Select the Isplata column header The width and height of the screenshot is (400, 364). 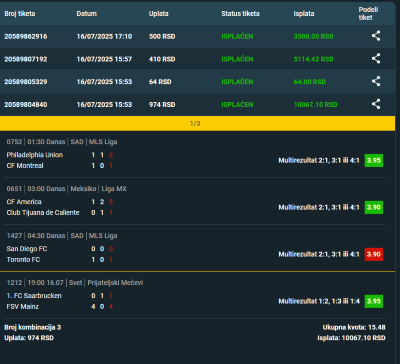pos(304,14)
